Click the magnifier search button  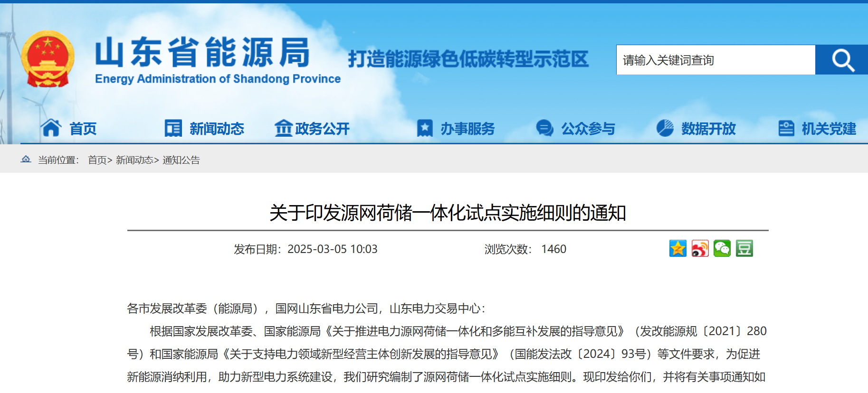click(x=841, y=60)
